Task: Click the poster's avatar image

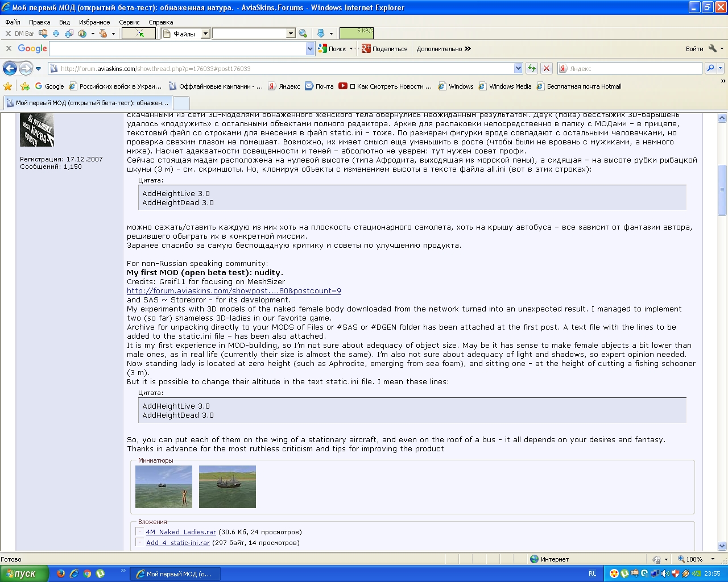Action: (x=37, y=130)
